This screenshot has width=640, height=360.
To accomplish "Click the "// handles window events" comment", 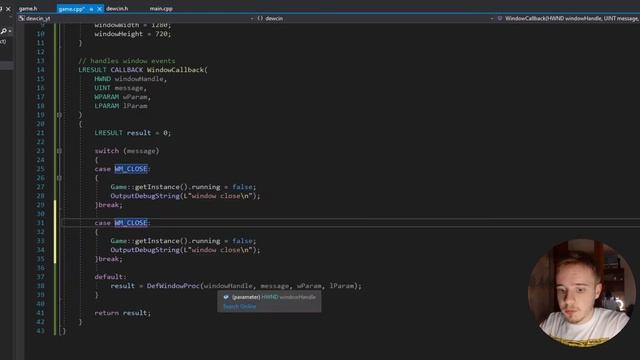I will (127, 61).
